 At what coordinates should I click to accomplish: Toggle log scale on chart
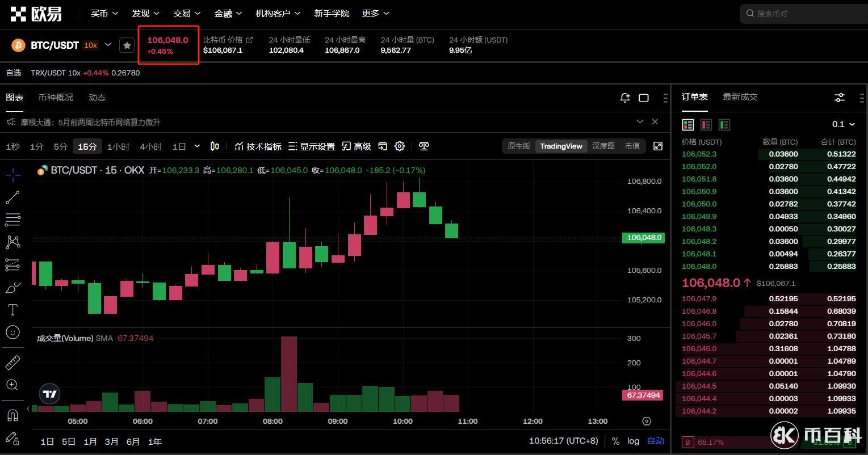pyautogui.click(x=634, y=441)
